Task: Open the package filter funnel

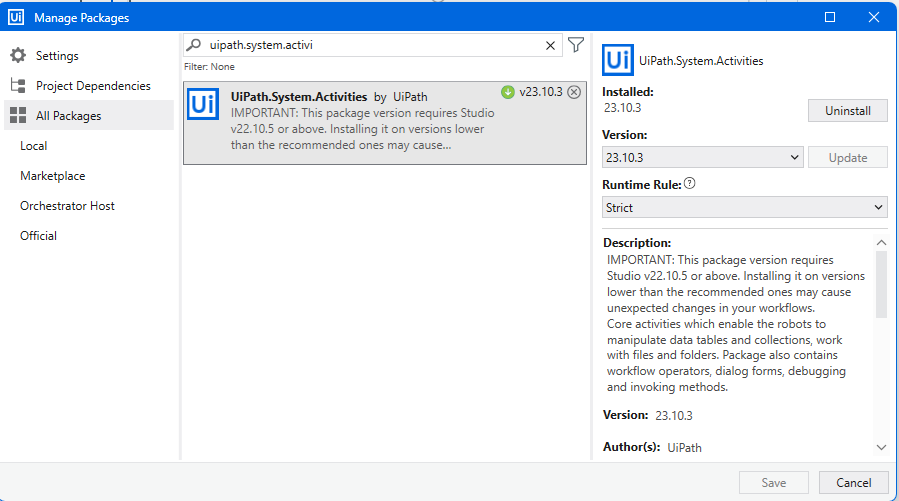Action: pos(576,45)
